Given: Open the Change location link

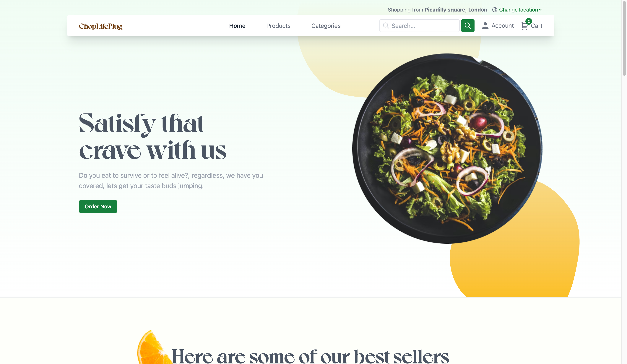Looking at the screenshot, I should point(518,10).
